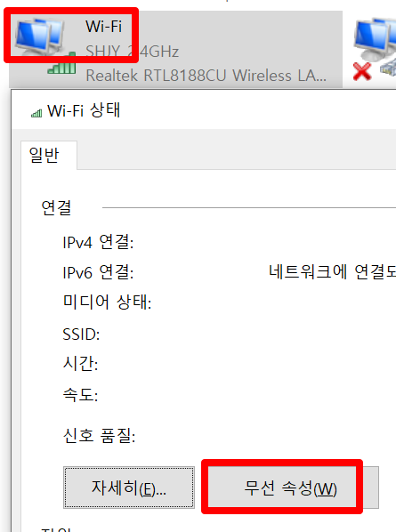Click the IPv6 연결: label
Screen dimensions: 396x532
coord(99,272)
